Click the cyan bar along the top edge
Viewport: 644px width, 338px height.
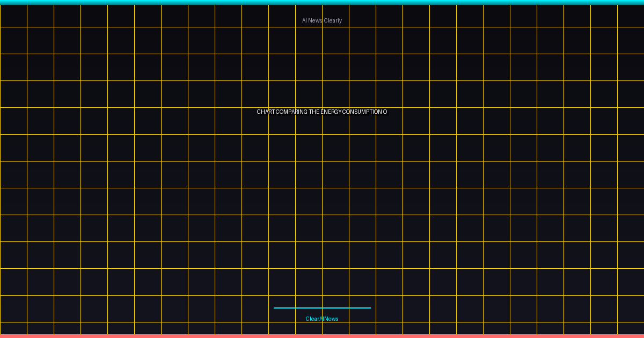(x=322, y=2)
